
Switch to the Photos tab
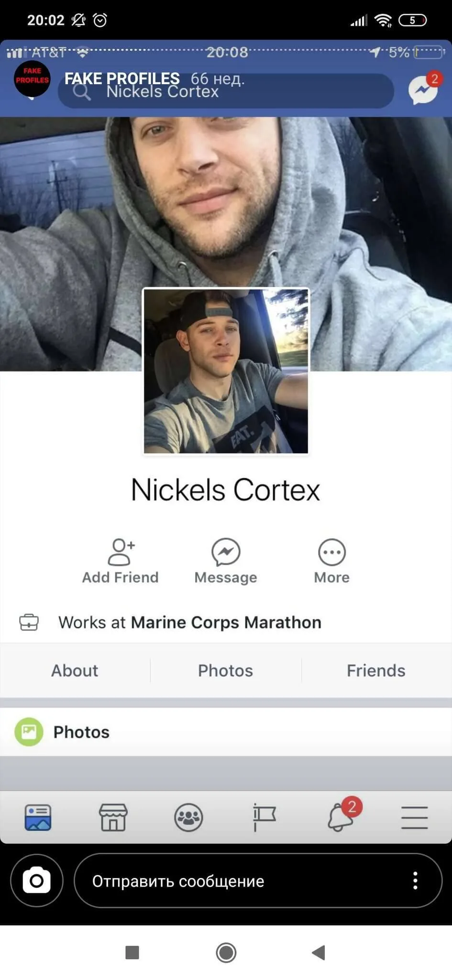(x=225, y=670)
